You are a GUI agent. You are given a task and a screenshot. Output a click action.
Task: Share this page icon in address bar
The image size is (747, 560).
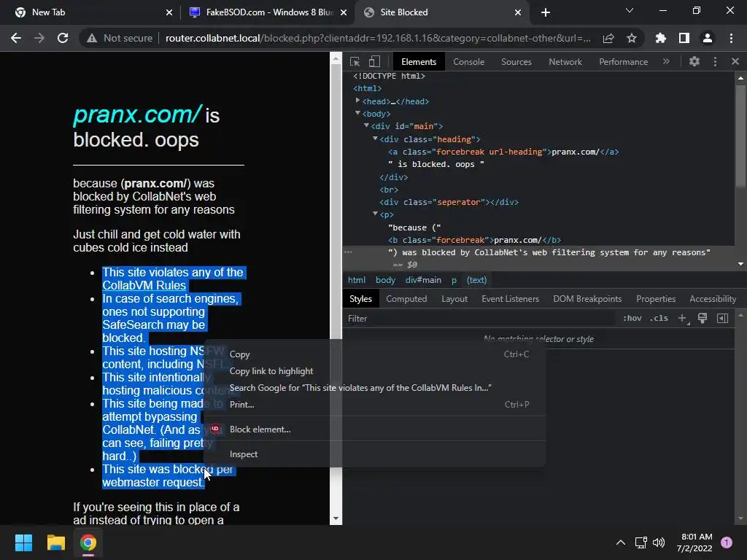tap(608, 38)
